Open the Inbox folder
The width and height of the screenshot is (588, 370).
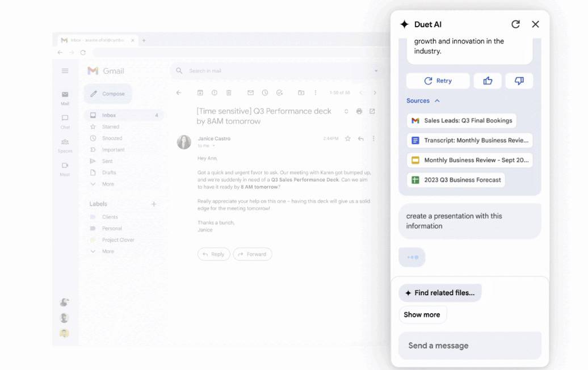pos(109,115)
